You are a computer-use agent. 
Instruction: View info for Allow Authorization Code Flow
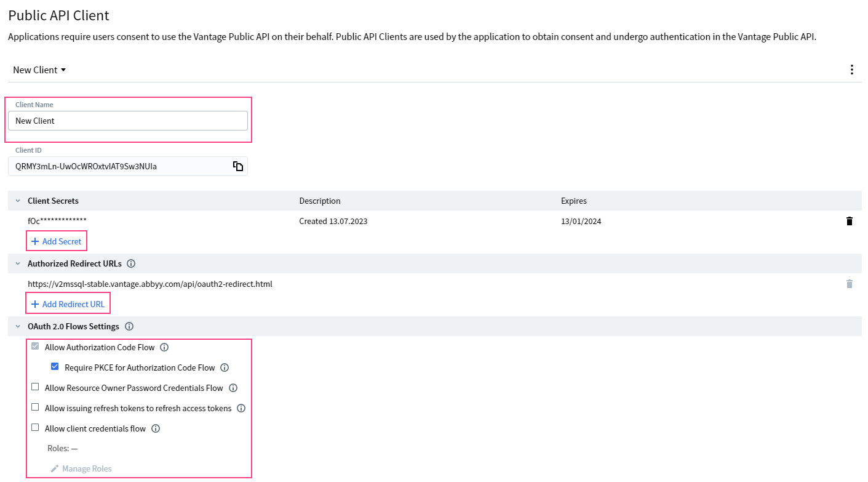164,347
